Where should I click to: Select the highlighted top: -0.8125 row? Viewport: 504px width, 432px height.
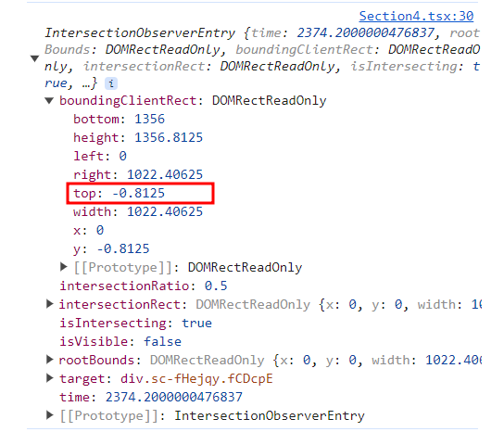pos(141,194)
